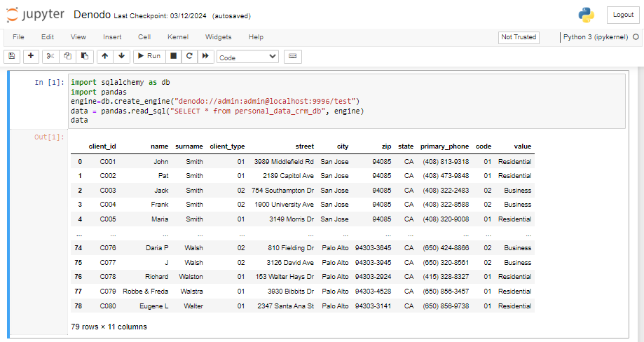Open the Kernel menu

coord(178,37)
